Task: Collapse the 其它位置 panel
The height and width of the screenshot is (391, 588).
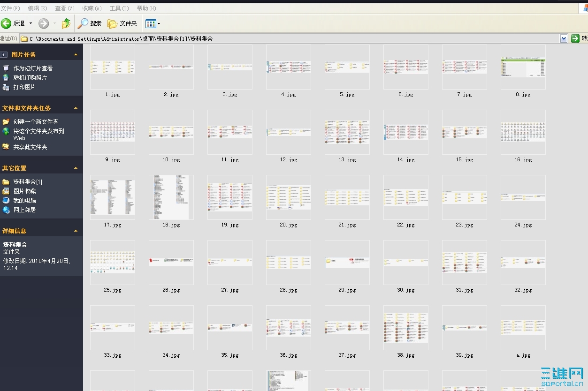Action: tap(76, 168)
